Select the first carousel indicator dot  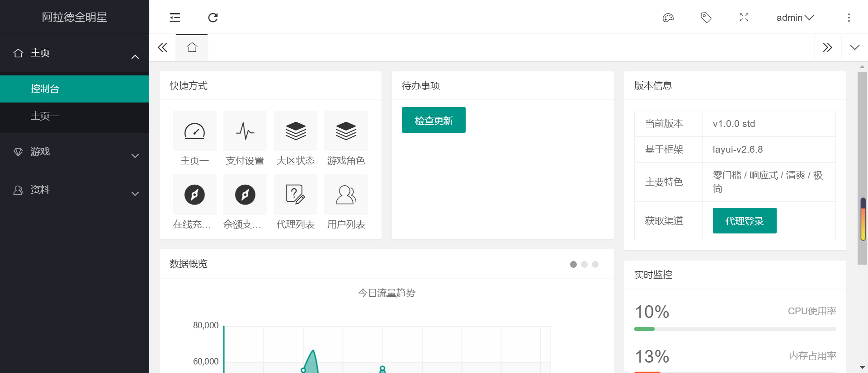[573, 265]
